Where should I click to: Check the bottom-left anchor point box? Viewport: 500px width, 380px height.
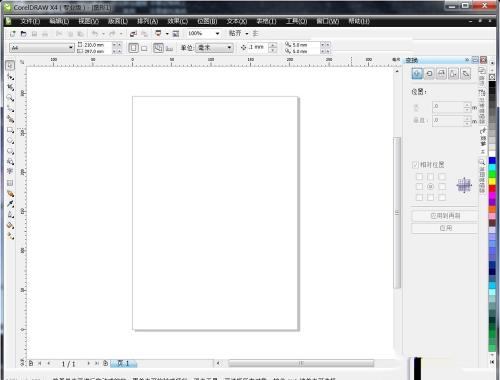click(x=419, y=197)
